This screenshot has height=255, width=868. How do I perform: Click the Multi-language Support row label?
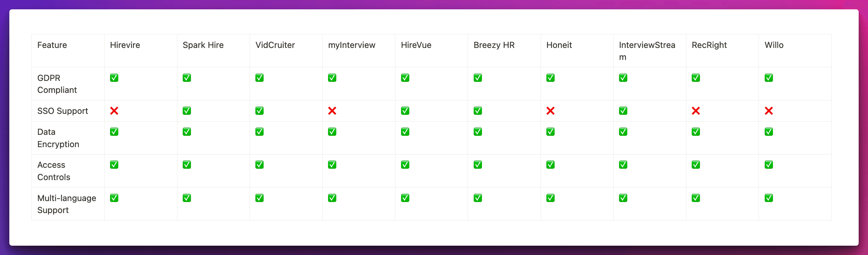coord(66,204)
